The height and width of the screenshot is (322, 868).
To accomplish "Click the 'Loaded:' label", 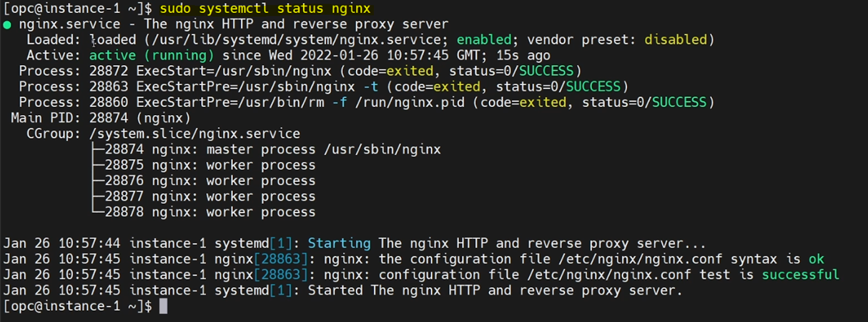I will click(53, 40).
